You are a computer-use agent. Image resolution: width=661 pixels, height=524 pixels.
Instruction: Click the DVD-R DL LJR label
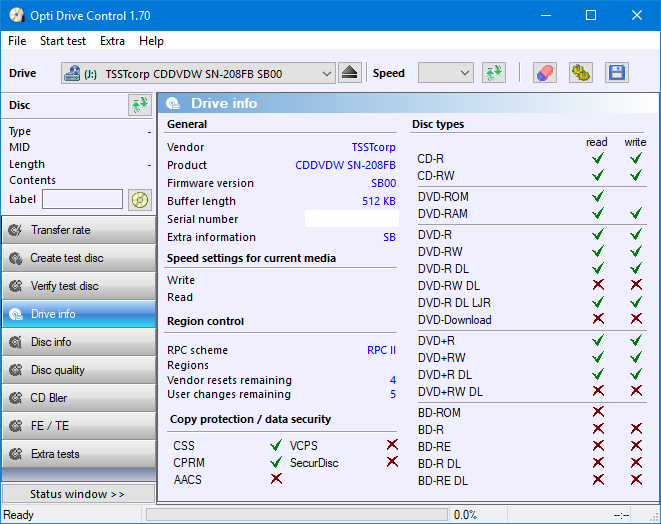pos(454,303)
